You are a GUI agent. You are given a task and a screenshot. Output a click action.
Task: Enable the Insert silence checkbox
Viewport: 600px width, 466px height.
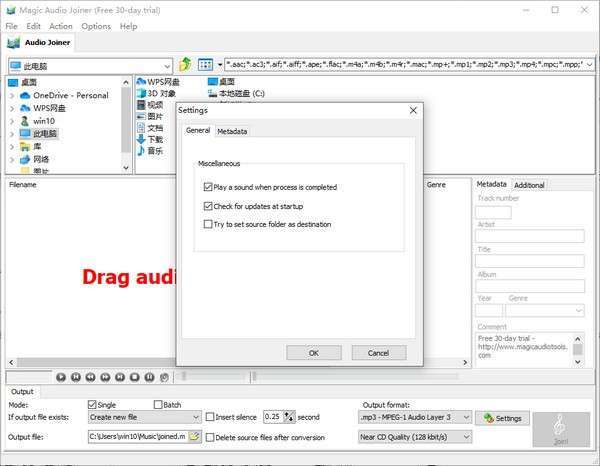pos(210,417)
